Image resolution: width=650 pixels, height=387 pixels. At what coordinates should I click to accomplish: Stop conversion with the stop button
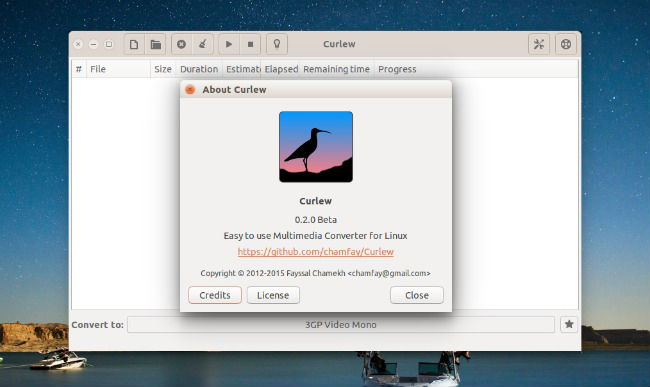pyautogui.click(x=250, y=44)
